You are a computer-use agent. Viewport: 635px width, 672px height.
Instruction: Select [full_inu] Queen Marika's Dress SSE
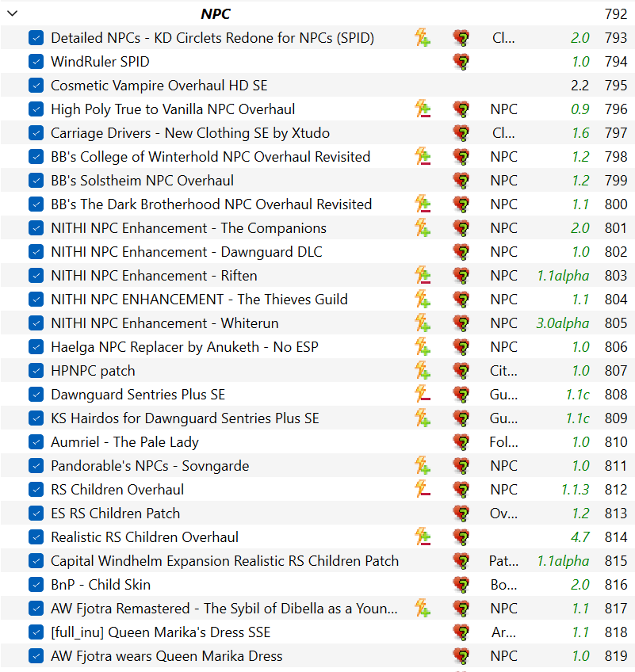click(161, 632)
